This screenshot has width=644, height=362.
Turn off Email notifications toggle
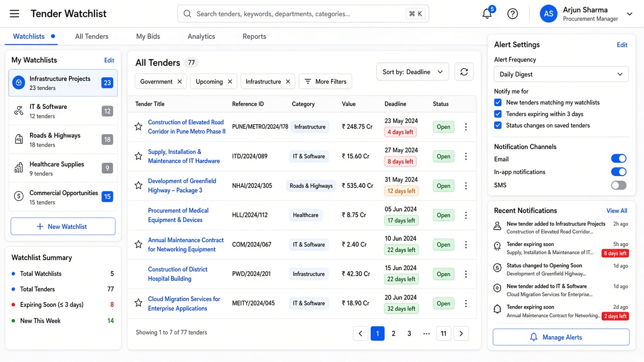click(x=619, y=159)
